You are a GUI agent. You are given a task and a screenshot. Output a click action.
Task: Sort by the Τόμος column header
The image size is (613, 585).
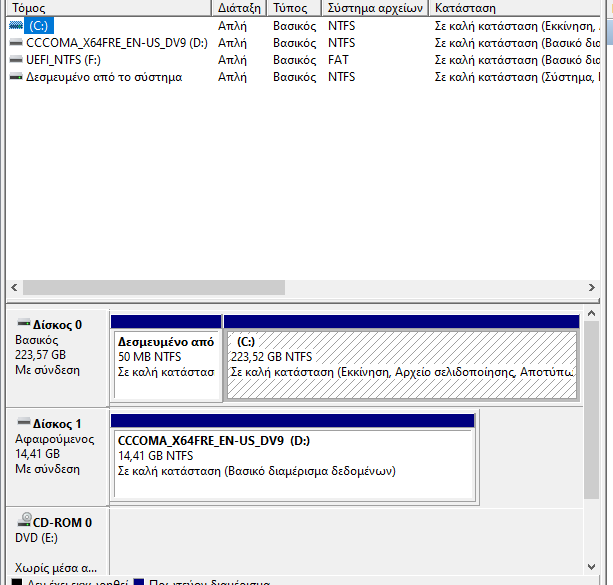click(x=109, y=8)
